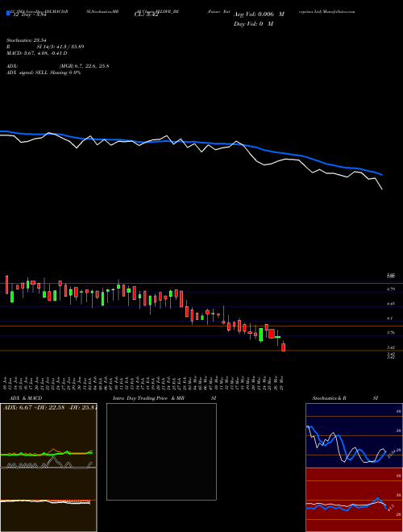403x532 pixels.
Task: Click the 'ADX & MACD' panel title
Action: (26, 398)
